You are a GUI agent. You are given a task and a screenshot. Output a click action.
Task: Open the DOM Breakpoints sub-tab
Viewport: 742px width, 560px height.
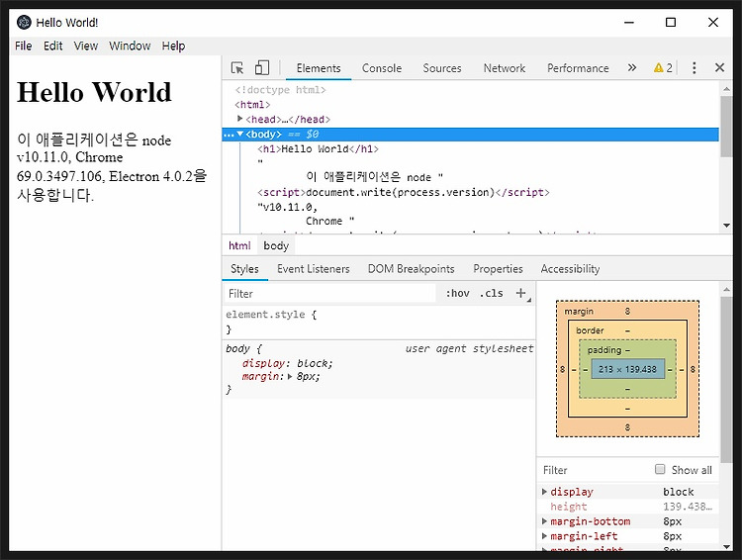click(x=411, y=269)
